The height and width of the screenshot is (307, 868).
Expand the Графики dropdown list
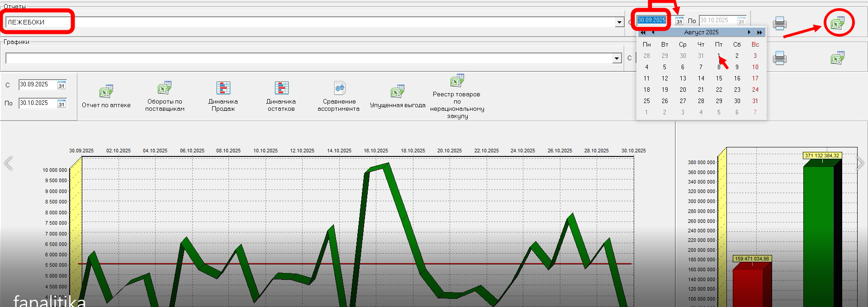pyautogui.click(x=617, y=58)
